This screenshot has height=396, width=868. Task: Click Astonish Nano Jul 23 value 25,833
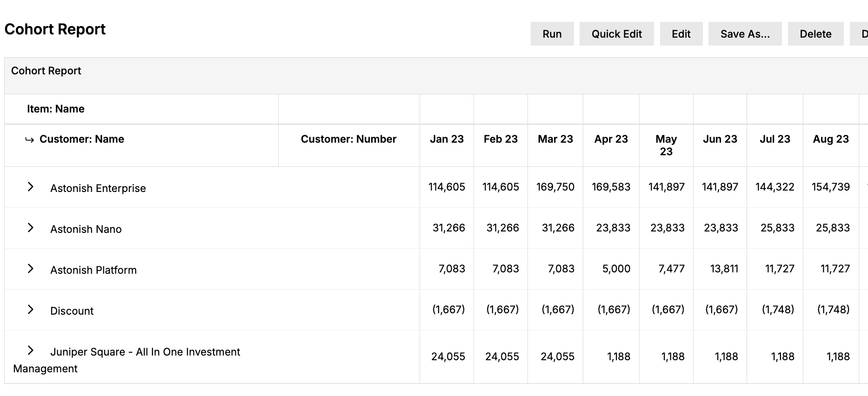[777, 228]
